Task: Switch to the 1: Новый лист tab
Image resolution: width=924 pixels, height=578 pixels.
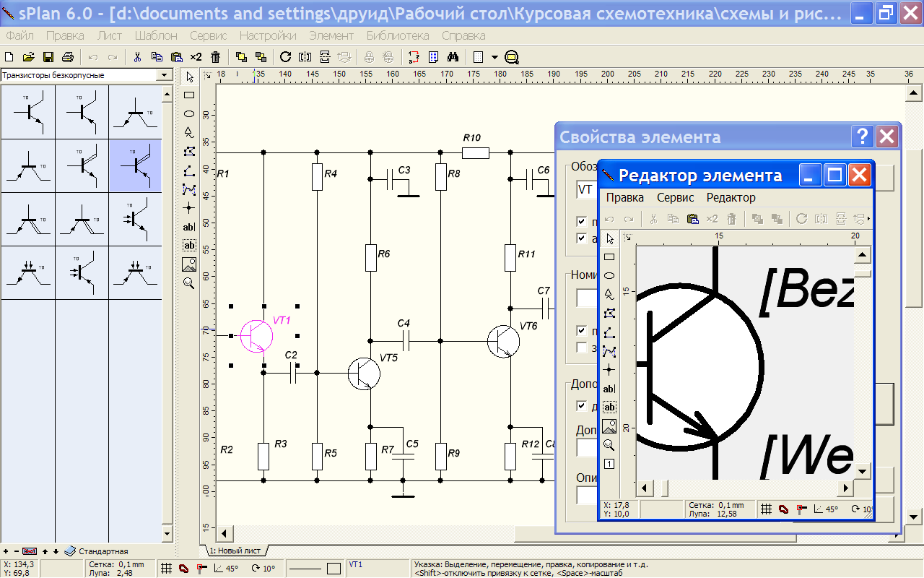Action: [235, 551]
